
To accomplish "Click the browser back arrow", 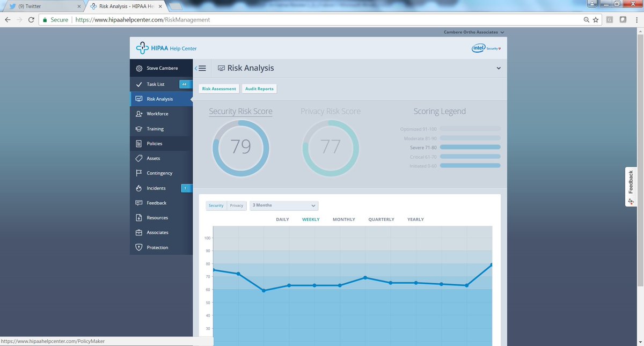I will (x=8, y=20).
